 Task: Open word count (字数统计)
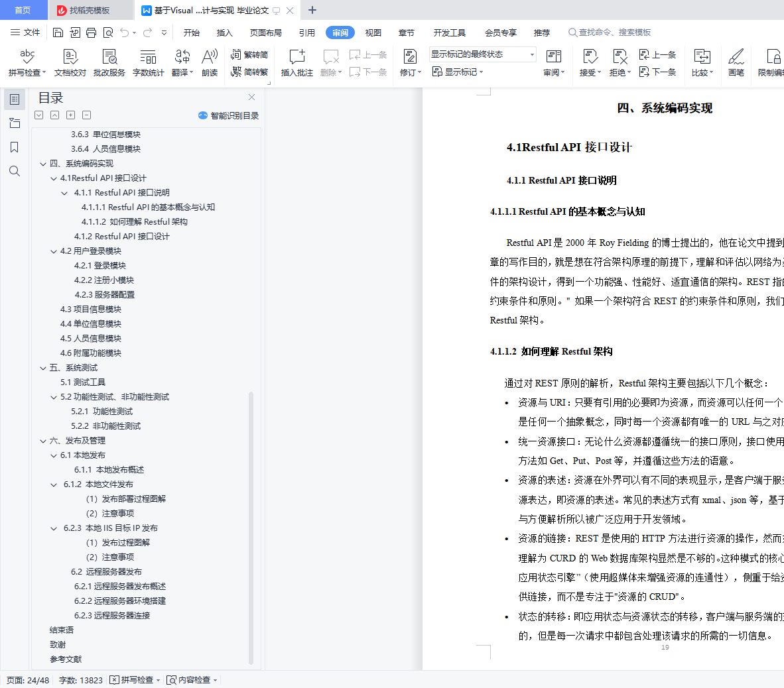click(148, 63)
